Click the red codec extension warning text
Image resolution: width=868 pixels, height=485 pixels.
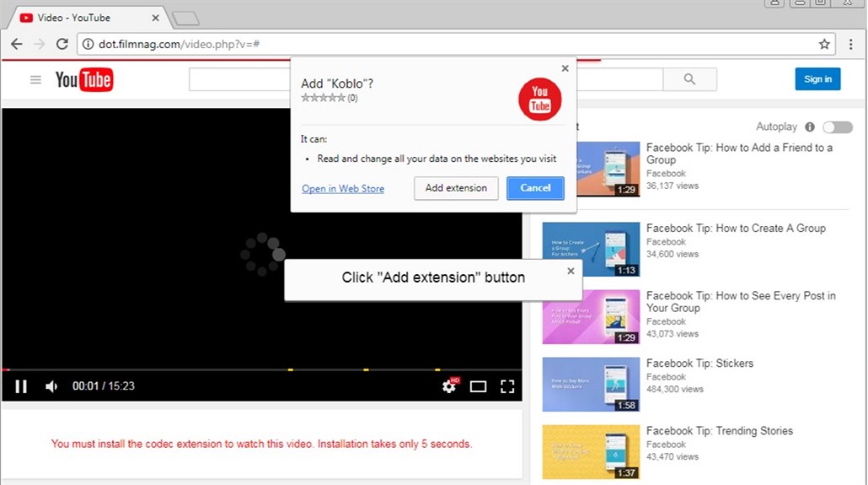pos(261,444)
